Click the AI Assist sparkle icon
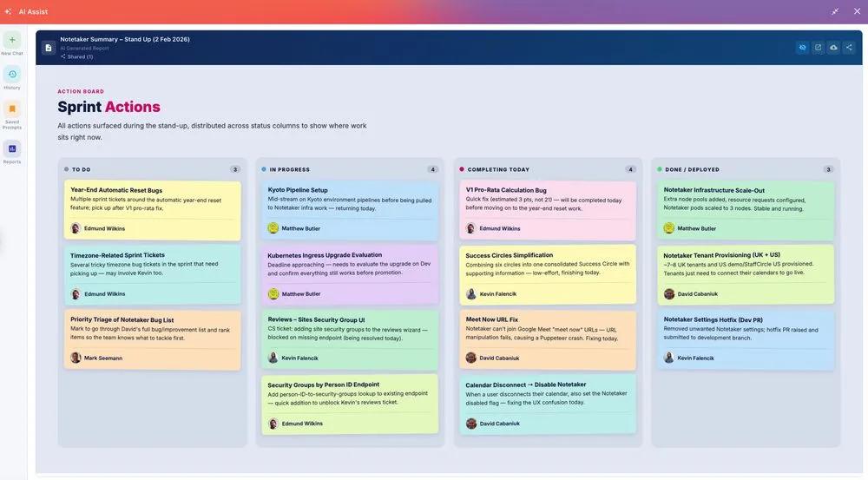 click(x=9, y=11)
